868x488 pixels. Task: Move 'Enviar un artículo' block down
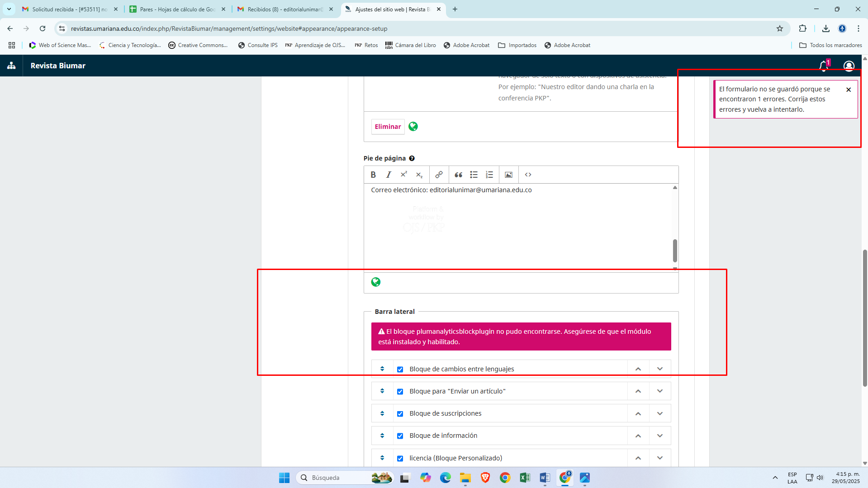pyautogui.click(x=660, y=391)
